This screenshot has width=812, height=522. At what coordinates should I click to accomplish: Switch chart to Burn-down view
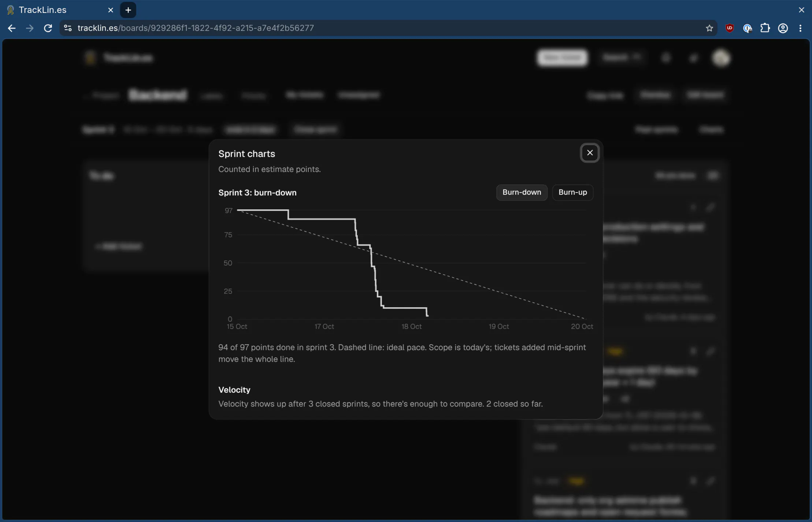click(x=522, y=192)
